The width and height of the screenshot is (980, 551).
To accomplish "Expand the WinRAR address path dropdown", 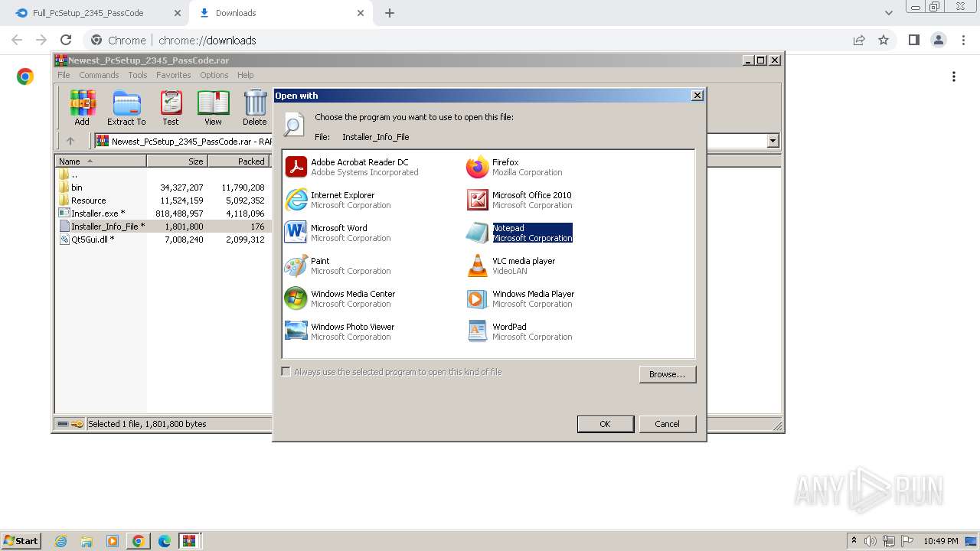I will point(773,141).
